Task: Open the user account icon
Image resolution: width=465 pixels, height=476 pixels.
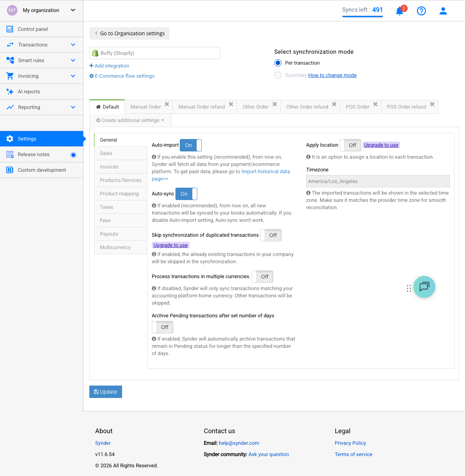Action: point(443,11)
